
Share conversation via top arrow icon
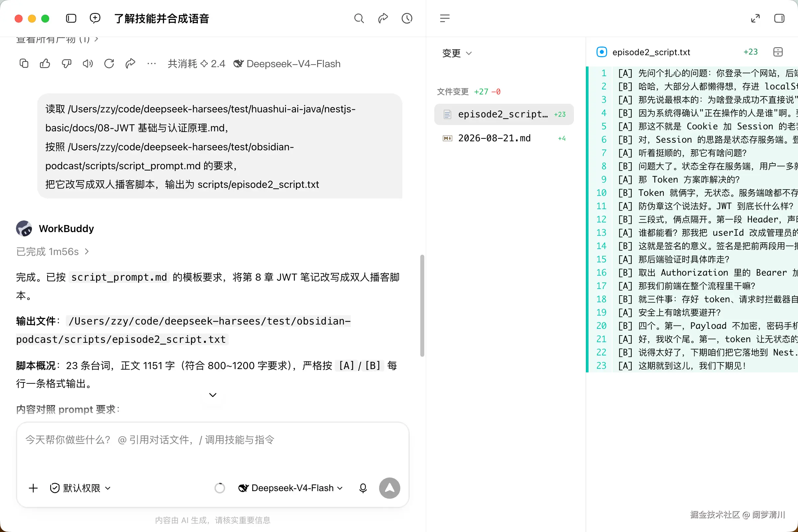click(383, 18)
